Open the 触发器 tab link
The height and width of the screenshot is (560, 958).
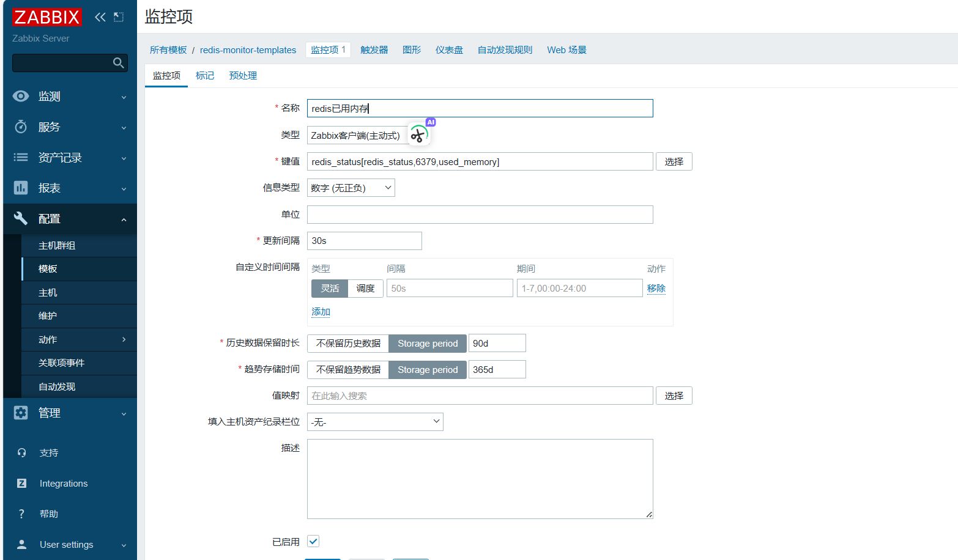pos(374,50)
